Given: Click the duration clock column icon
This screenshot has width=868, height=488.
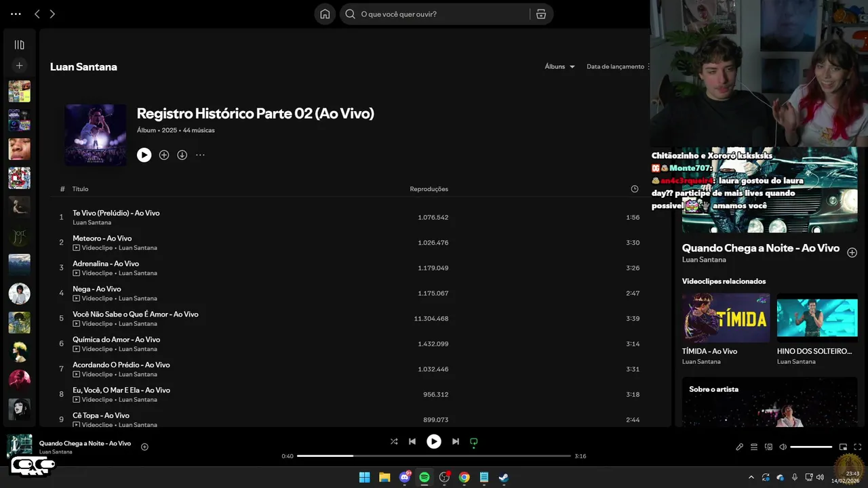Looking at the screenshot, I should (x=635, y=189).
